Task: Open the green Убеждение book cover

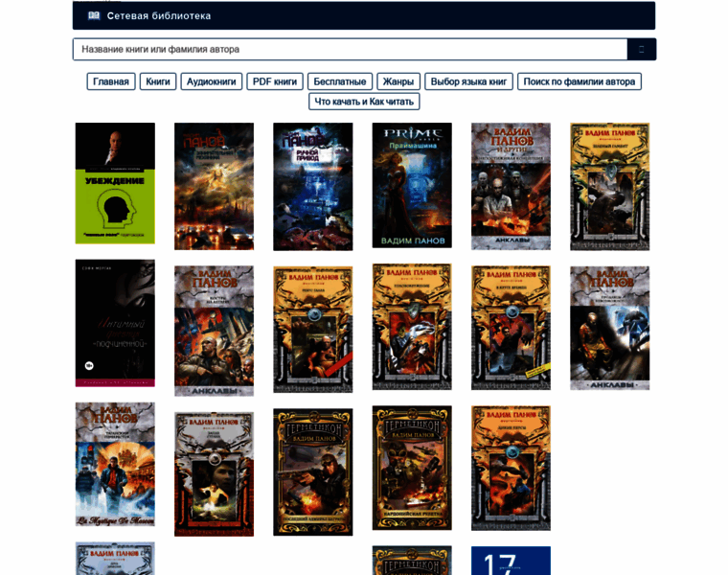Action: [115, 183]
